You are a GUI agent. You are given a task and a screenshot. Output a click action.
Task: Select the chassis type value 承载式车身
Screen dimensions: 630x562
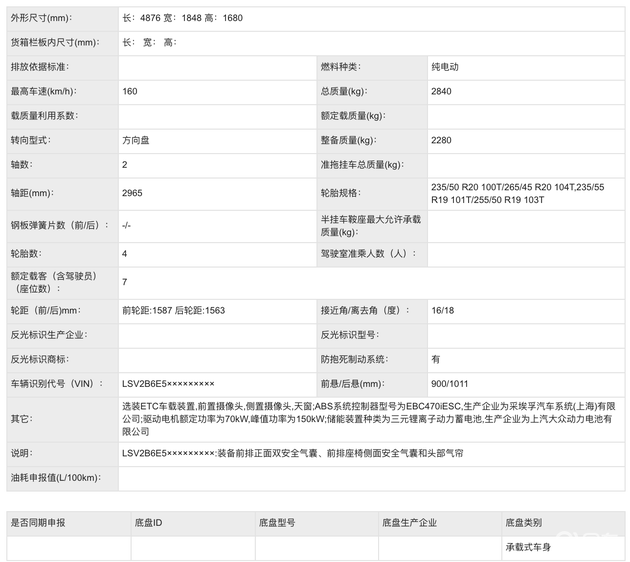(528, 548)
